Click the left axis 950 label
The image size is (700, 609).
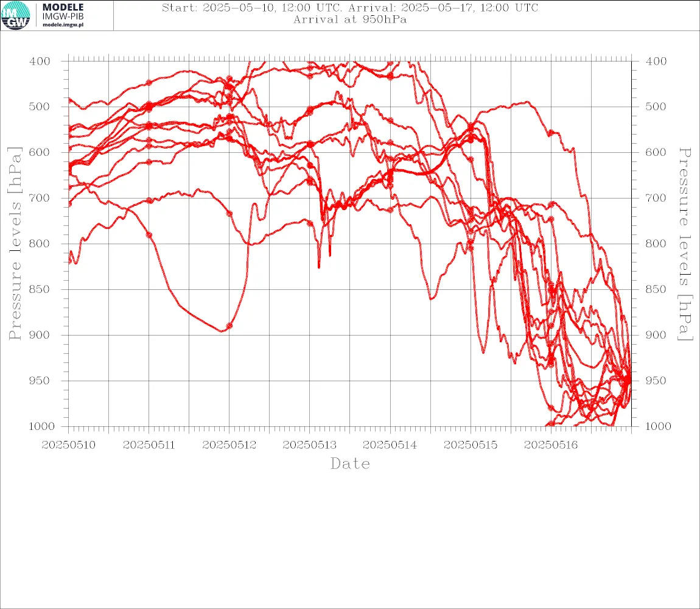40,381
